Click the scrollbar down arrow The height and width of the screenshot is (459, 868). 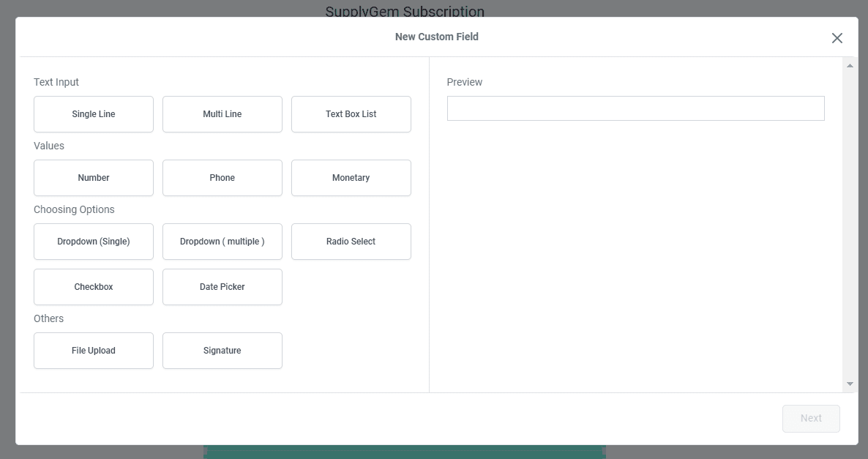[x=850, y=383]
